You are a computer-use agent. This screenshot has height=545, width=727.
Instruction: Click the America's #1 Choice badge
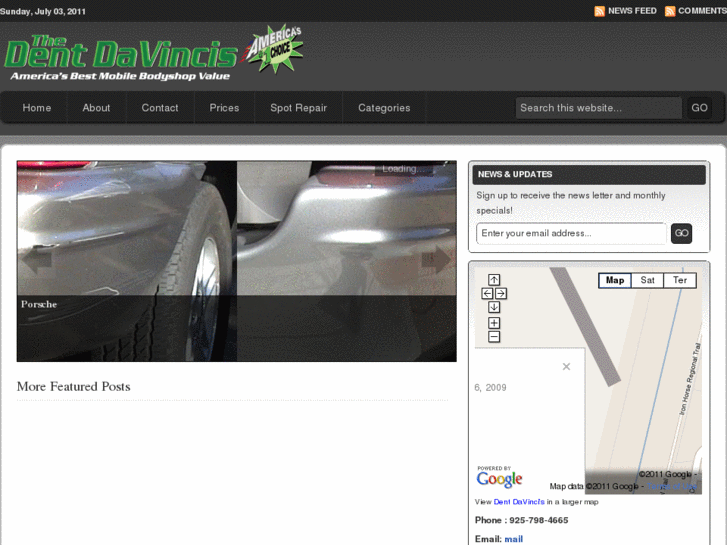click(274, 48)
